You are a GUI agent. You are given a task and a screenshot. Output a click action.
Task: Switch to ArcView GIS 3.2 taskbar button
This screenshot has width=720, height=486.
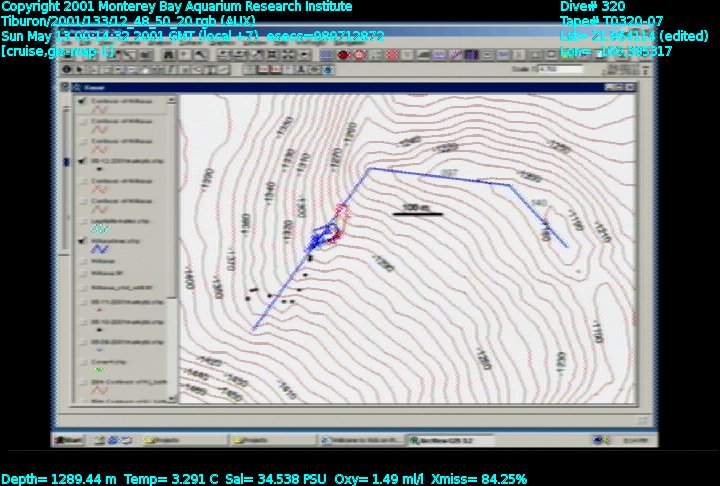(432, 439)
